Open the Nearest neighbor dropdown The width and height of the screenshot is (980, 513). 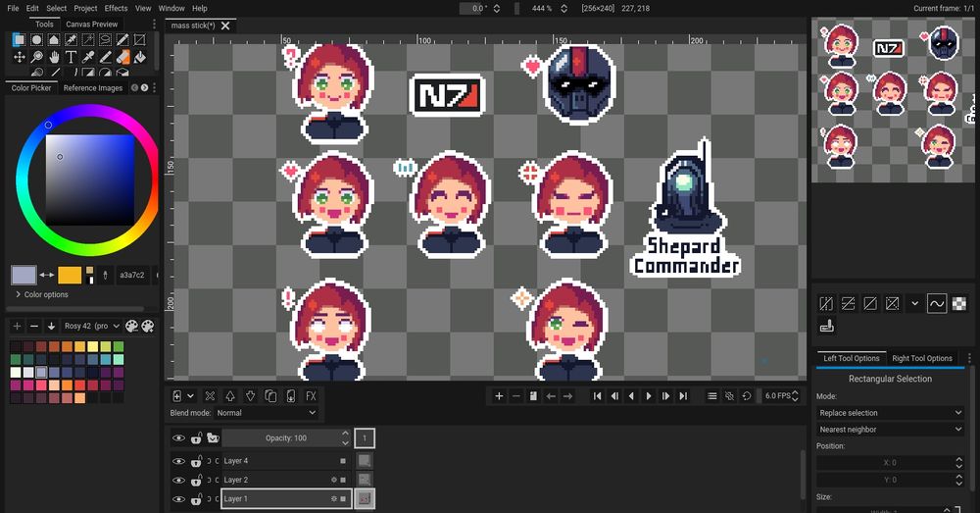pyautogui.click(x=890, y=430)
